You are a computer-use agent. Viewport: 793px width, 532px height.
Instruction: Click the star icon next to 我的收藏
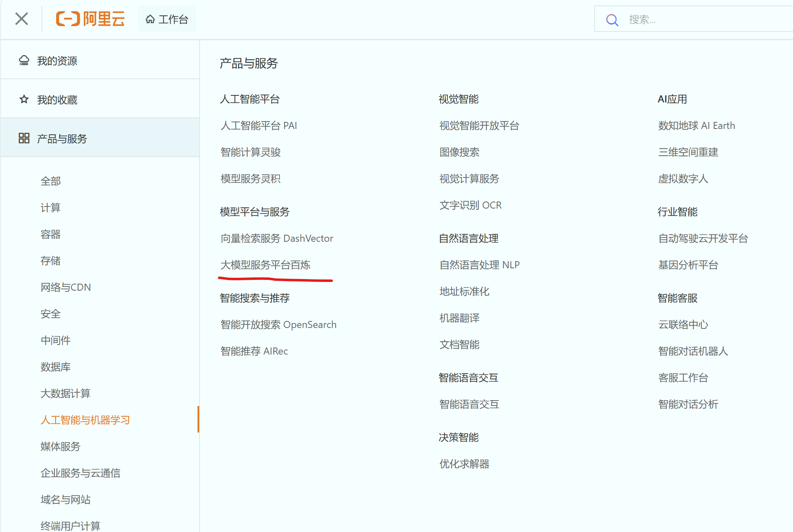coord(24,100)
